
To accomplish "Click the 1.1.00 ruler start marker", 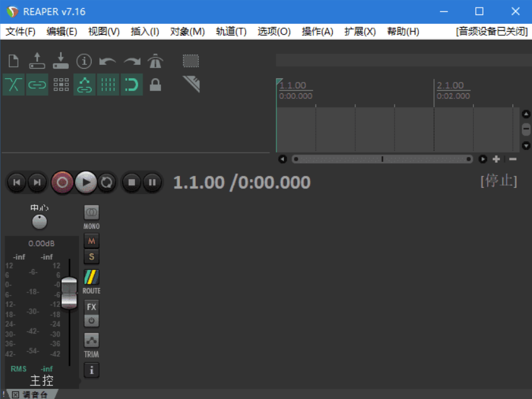I will [x=292, y=86].
